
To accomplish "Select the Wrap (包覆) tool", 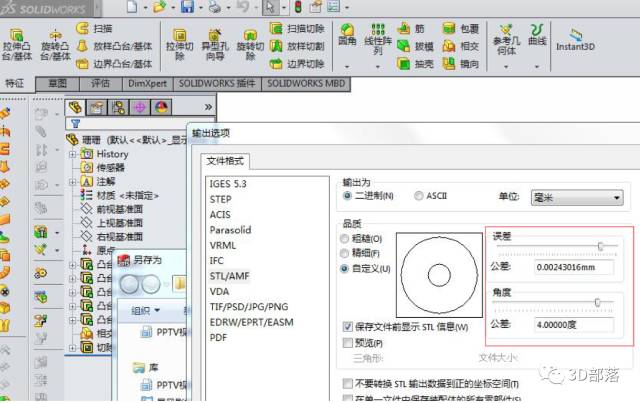I will click(x=461, y=29).
